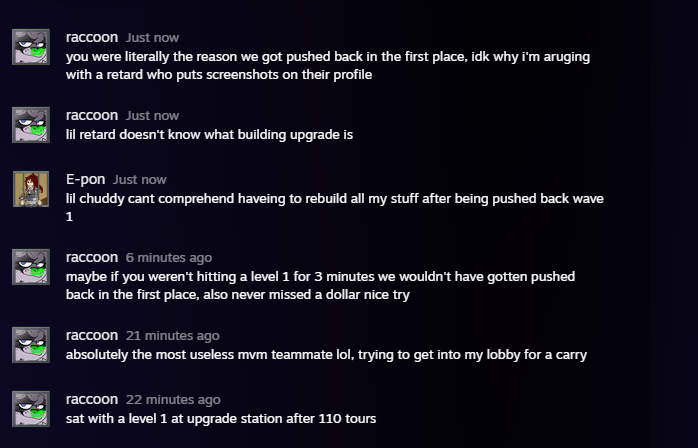The image size is (698, 448).
Task: Click the "22 minutes ago" timestamp
Action: tap(172, 400)
